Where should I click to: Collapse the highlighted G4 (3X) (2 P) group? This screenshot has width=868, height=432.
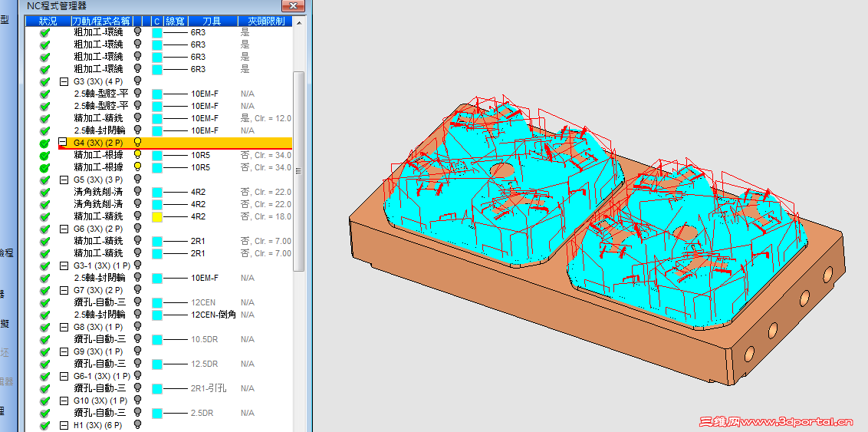coord(63,143)
